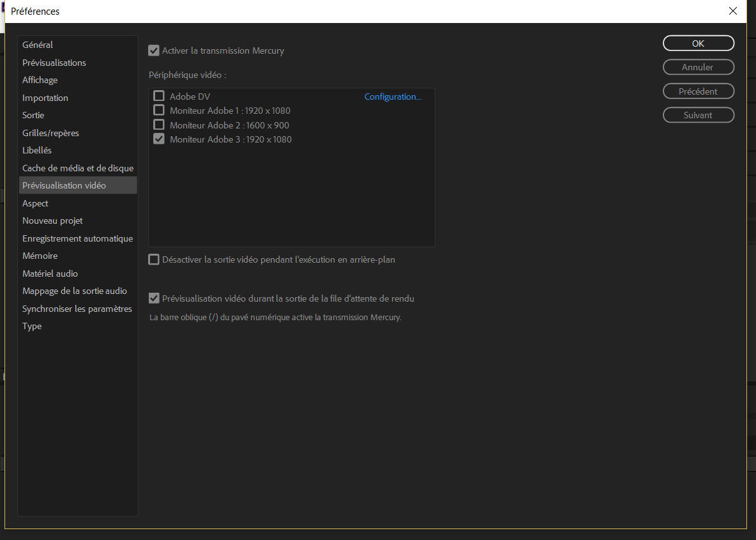Confirm with the OK button
Screen dimensions: 756x540
(698, 43)
